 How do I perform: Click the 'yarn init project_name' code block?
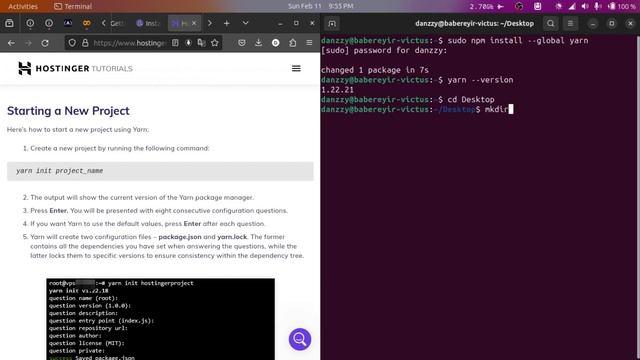[x=160, y=171]
